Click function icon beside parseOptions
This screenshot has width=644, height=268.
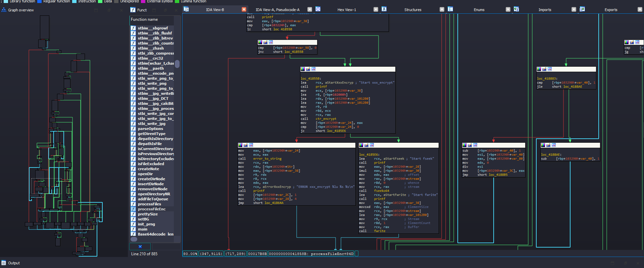click(133, 129)
